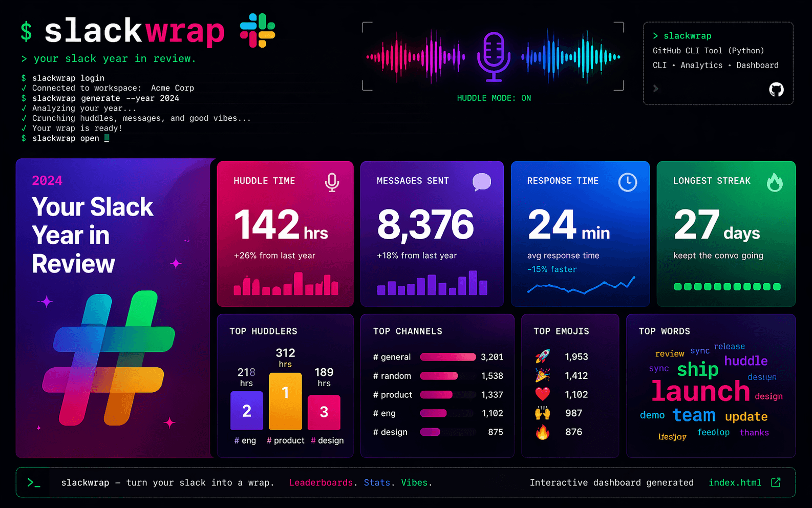
Task: Click the large gradient hashtag artwork
Action: point(109,358)
